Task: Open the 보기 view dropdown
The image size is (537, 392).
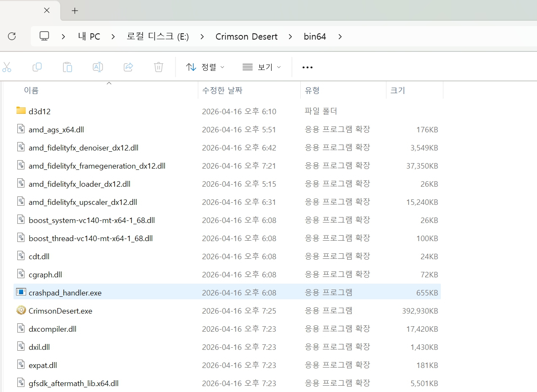Action: coord(262,67)
